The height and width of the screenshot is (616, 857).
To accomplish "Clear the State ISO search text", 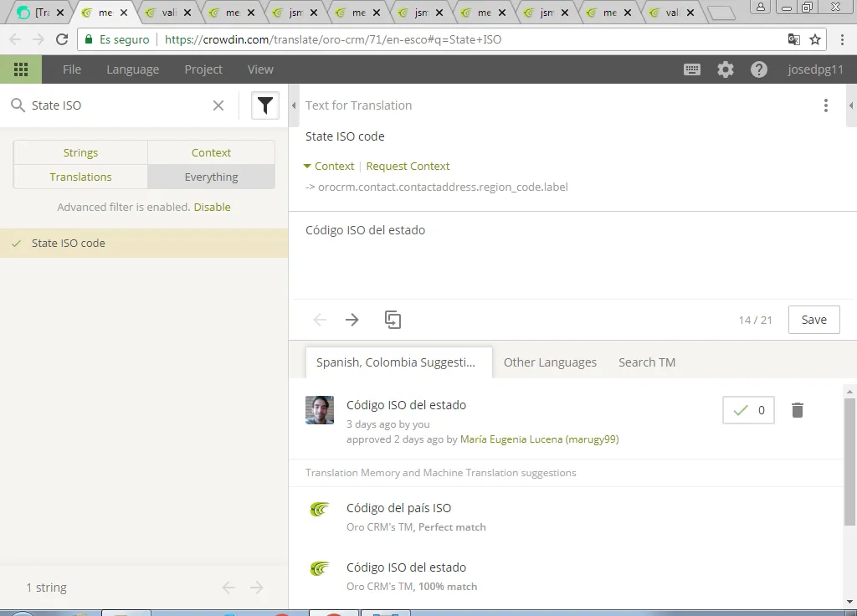I will [x=218, y=105].
